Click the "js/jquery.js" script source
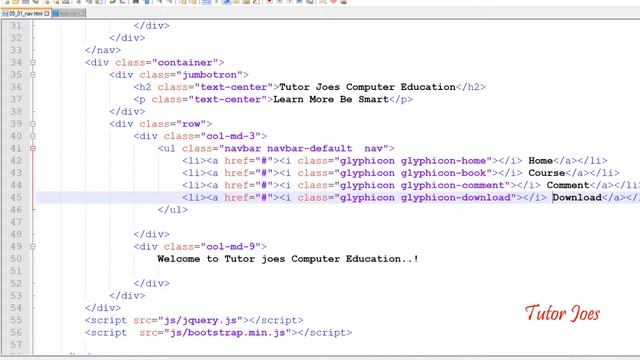 (x=200, y=320)
